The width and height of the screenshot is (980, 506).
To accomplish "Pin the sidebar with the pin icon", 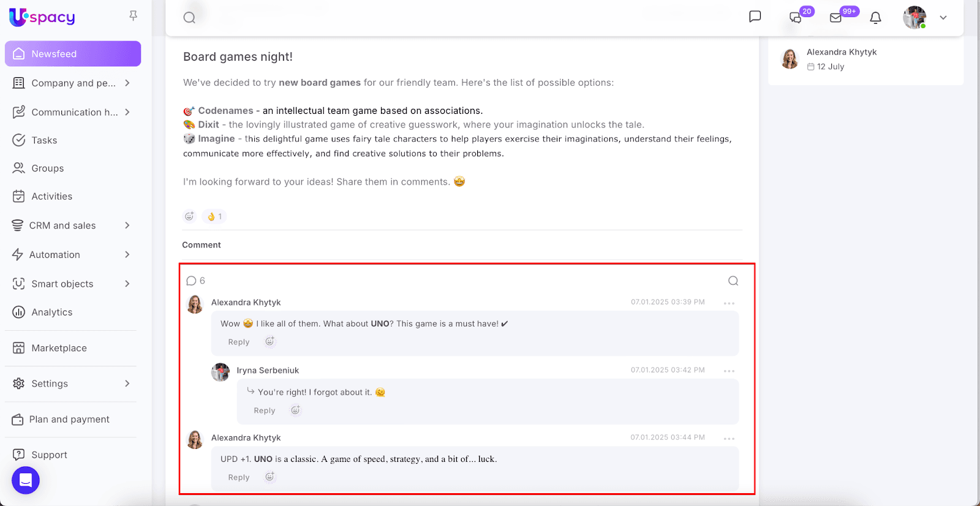I will pos(133,16).
